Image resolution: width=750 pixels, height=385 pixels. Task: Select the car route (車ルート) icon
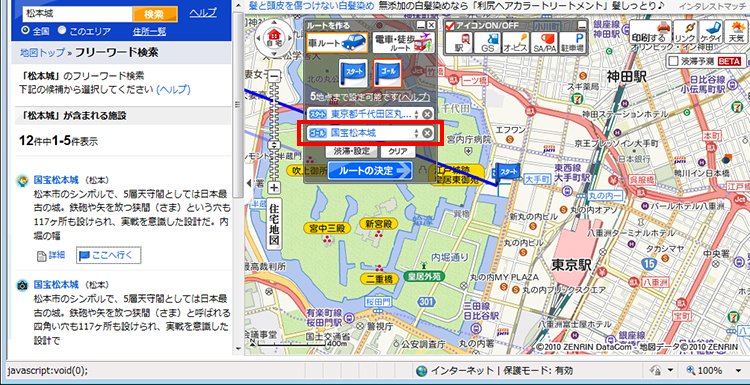[338, 43]
